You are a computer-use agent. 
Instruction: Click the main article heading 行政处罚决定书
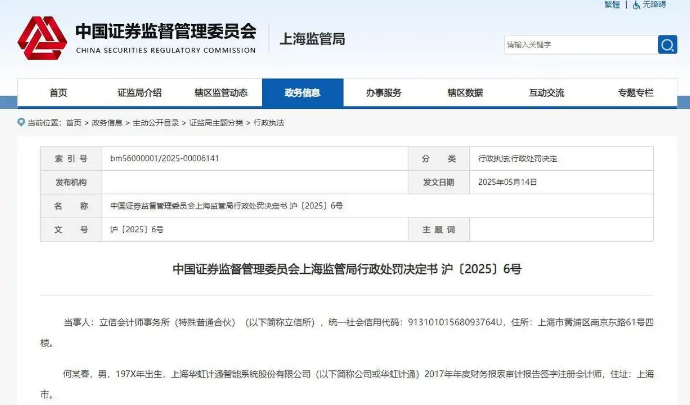point(347,269)
